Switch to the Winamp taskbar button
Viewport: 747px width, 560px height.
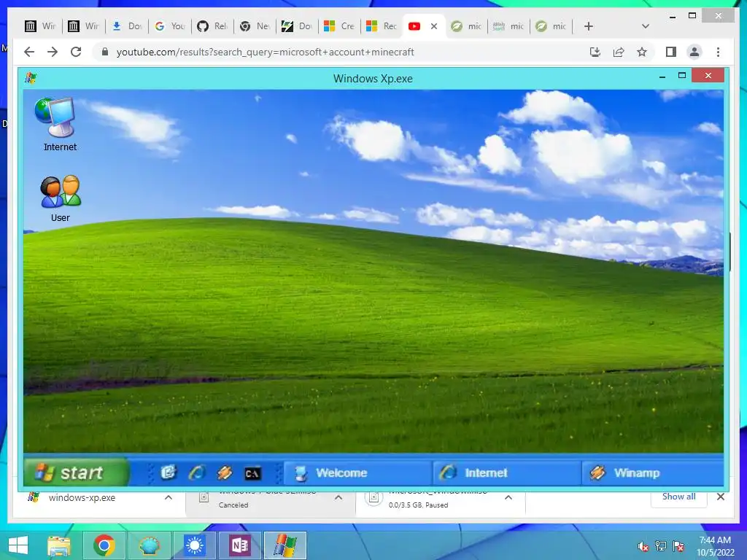tap(653, 472)
